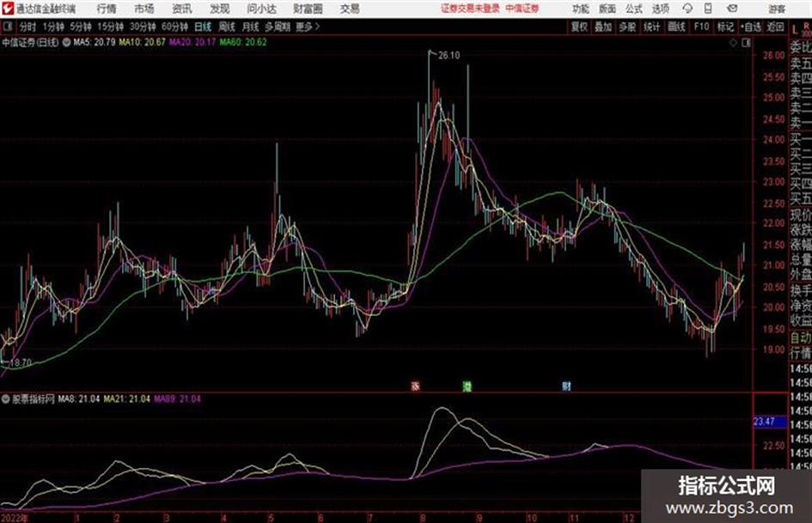Click the 画线 drawing button
The image size is (812, 523).
coord(676,27)
